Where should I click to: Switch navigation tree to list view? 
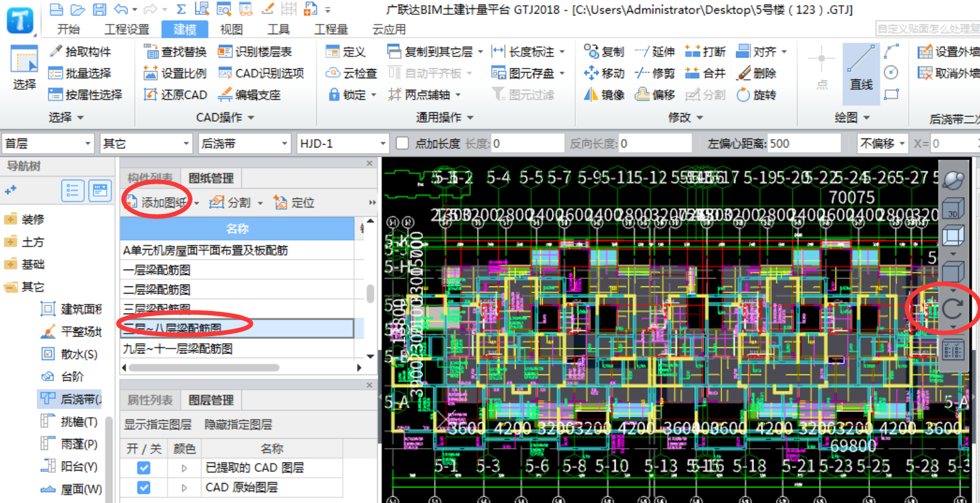click(73, 190)
